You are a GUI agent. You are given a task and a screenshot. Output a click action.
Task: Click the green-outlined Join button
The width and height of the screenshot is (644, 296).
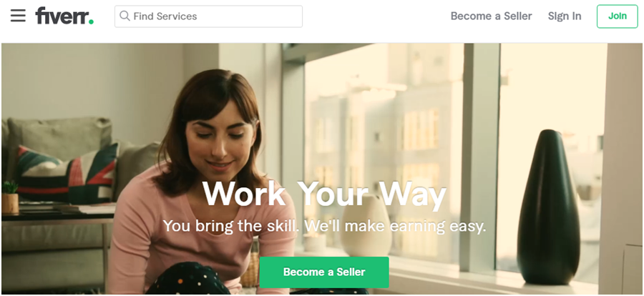point(618,16)
